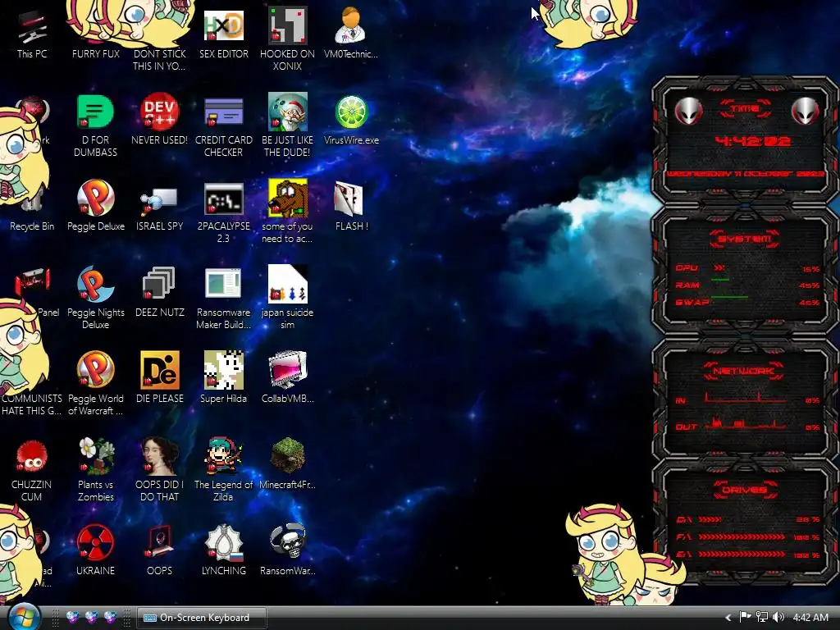Image resolution: width=840 pixels, height=630 pixels.
Task: Open the 2PACALYPSE 2.3 command prompt icon
Action: tap(224, 212)
